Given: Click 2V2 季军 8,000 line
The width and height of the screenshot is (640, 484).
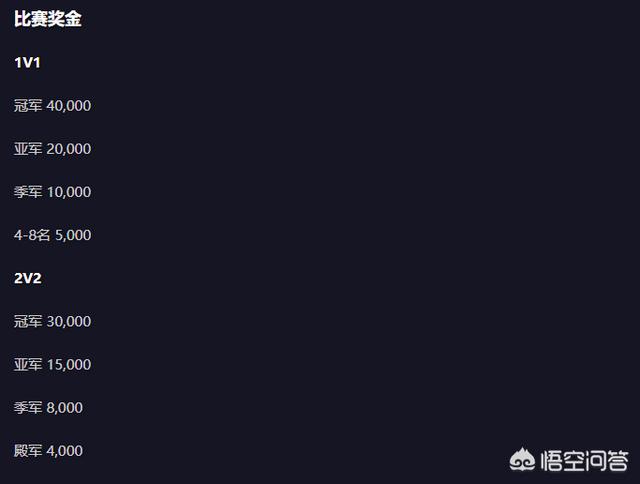Looking at the screenshot, I should click(x=48, y=408).
